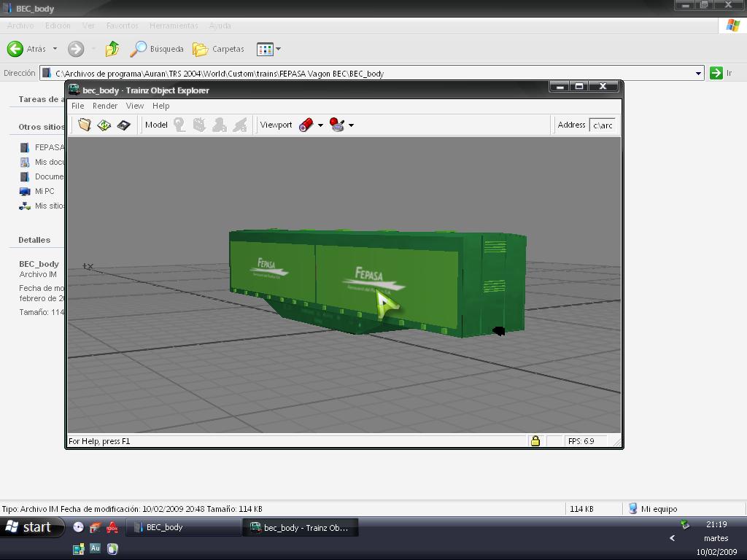Open the address bar path dropdown

click(x=698, y=73)
